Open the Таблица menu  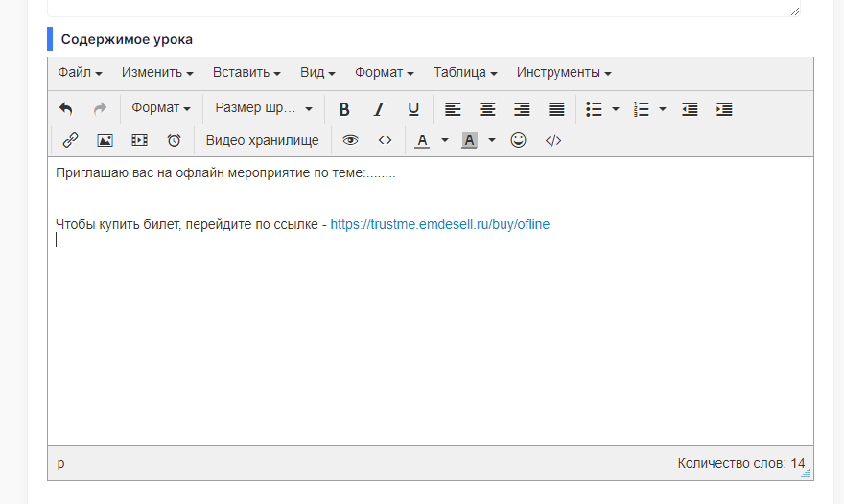(465, 73)
